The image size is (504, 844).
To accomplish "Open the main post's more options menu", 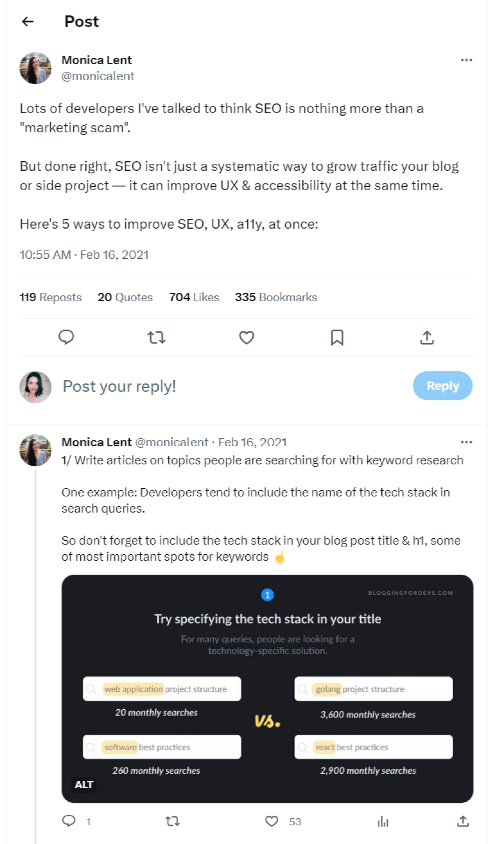I will [x=466, y=60].
